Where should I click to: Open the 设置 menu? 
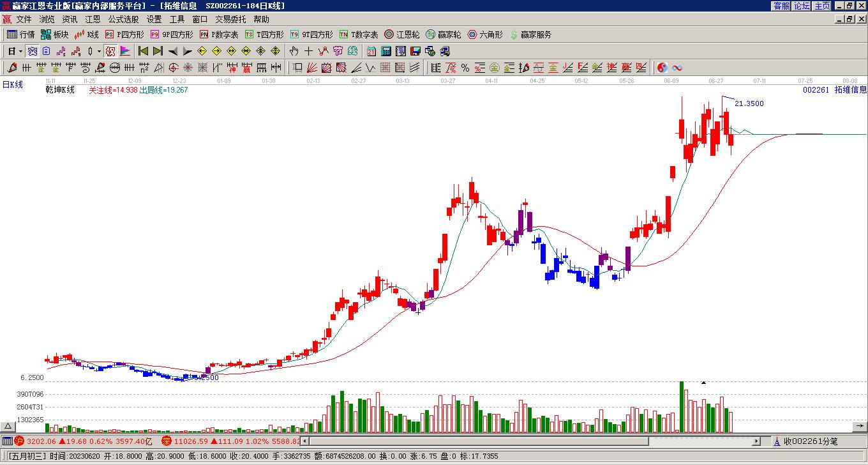click(154, 19)
